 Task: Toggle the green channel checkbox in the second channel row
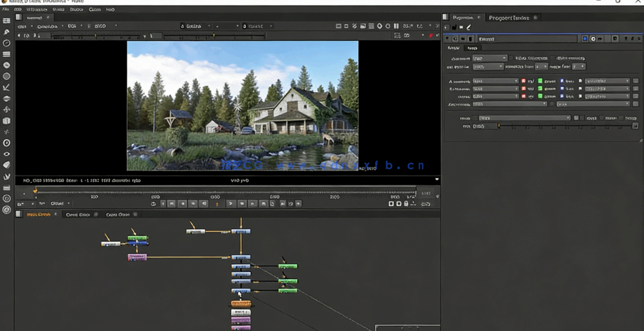(x=540, y=89)
